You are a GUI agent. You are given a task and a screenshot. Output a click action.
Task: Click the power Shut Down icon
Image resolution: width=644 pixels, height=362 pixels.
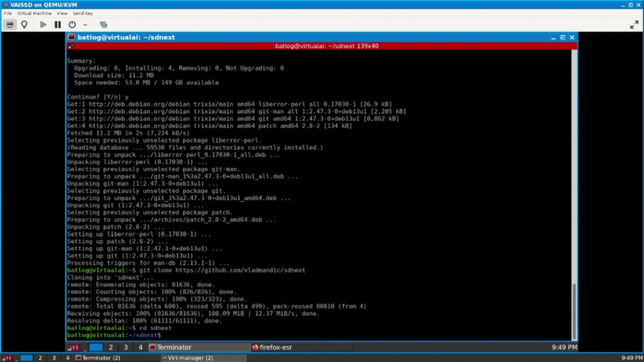[72, 24]
